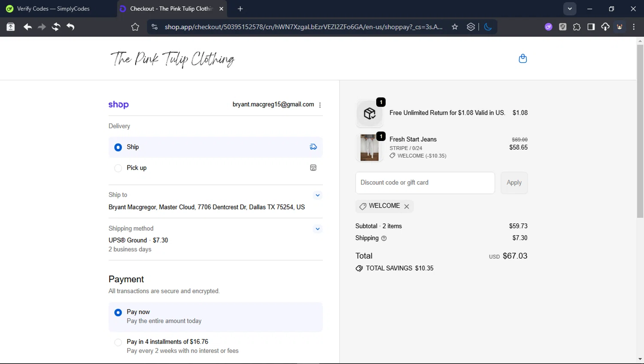Close the Checkout tab
The image size is (644, 364).
click(x=221, y=9)
